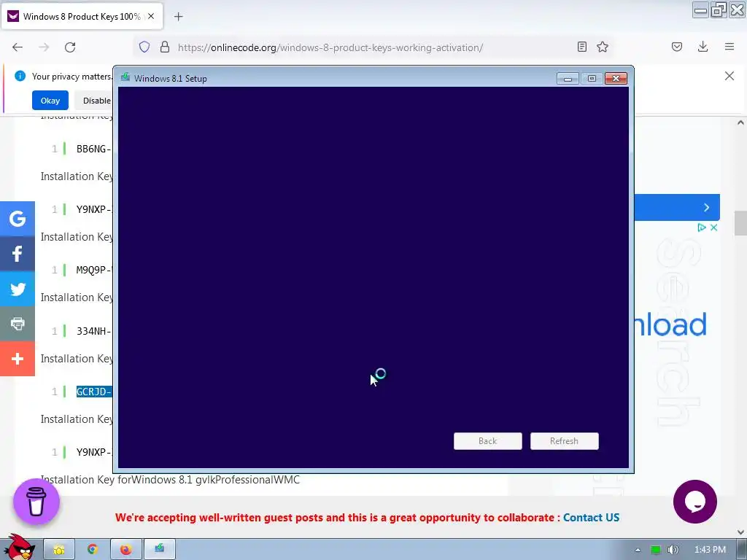Toggle reader view icon in address bar
747x560 pixels.
pos(581,47)
